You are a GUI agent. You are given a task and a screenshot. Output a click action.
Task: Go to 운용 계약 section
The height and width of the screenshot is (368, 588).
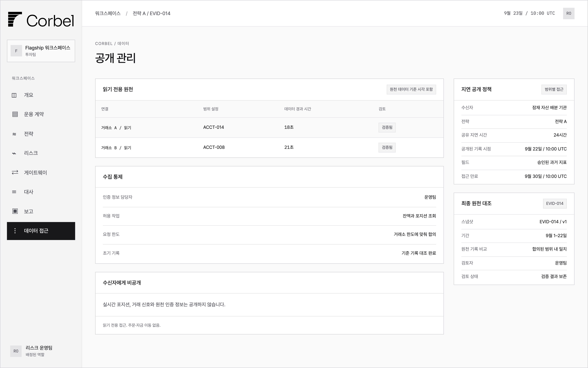pyautogui.click(x=41, y=114)
